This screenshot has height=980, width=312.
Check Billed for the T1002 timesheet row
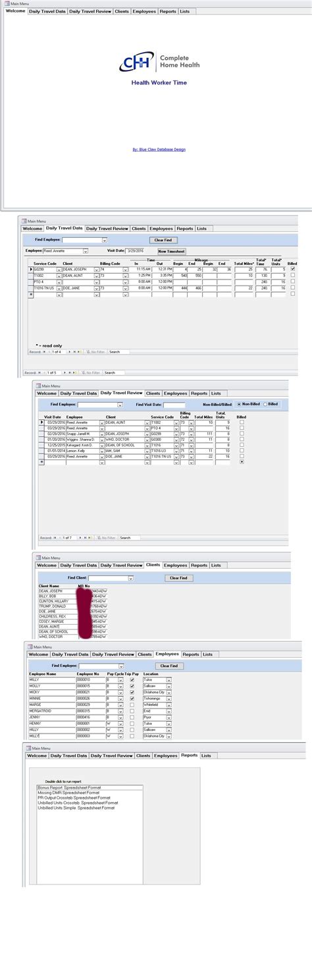[293, 275]
